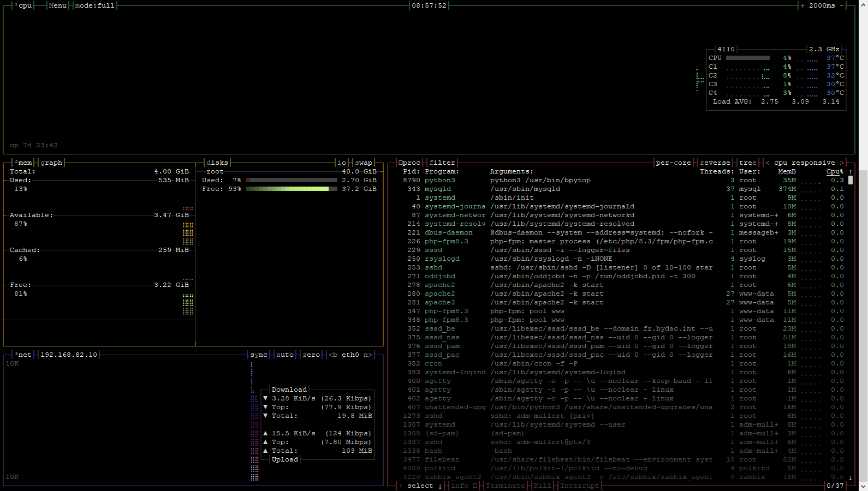This screenshot has width=868, height=491.
Task: Click the process list scrollbar thumb
Action: coord(851,180)
